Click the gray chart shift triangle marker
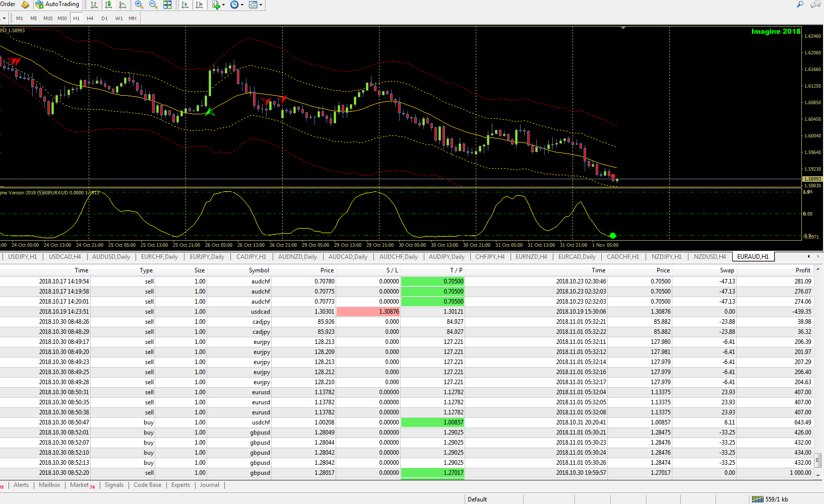The image size is (824, 504). point(623,28)
